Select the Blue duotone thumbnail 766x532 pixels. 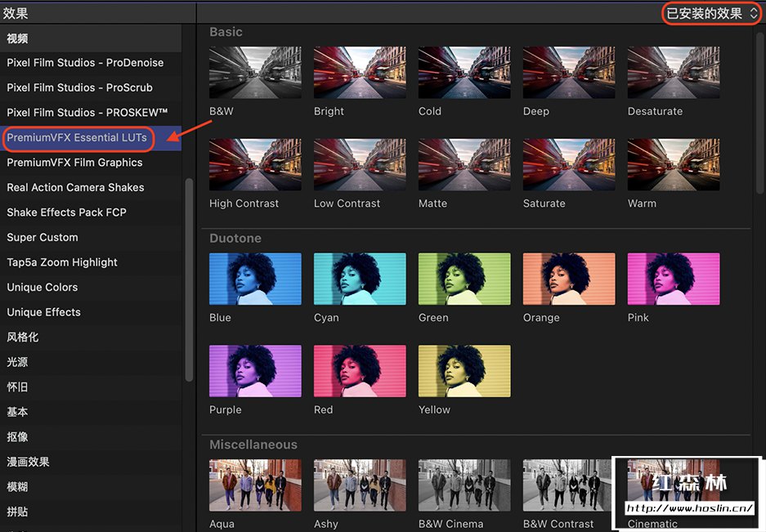click(x=255, y=279)
